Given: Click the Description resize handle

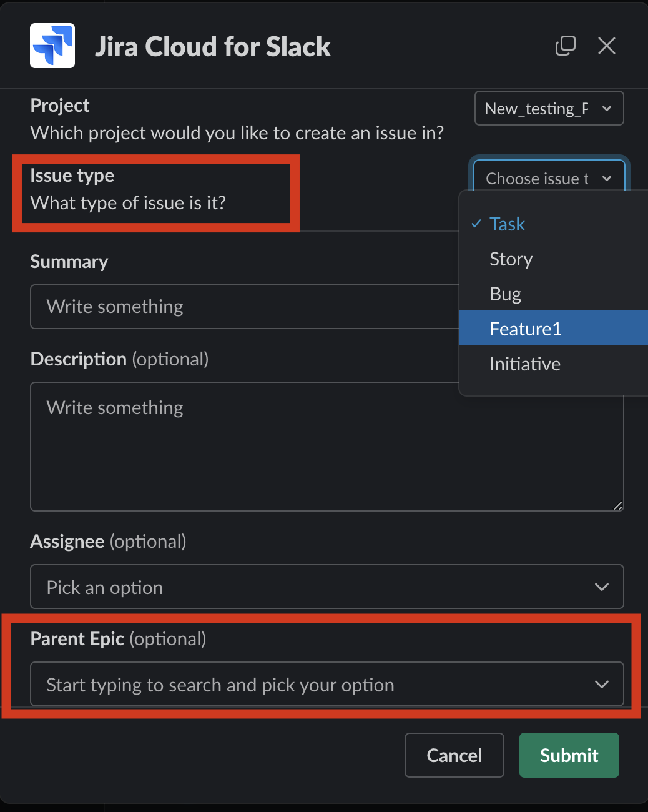Looking at the screenshot, I should point(617,505).
